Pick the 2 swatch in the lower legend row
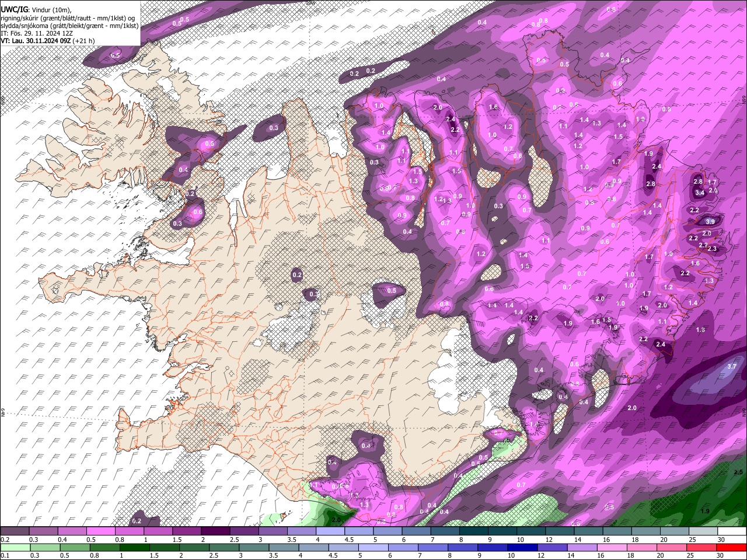The image size is (747, 560). [x=194, y=548]
